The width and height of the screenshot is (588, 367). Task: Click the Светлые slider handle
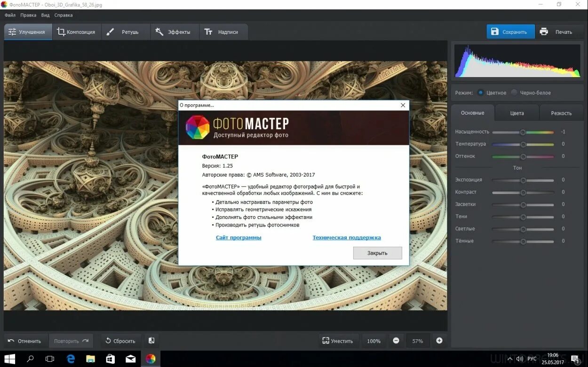point(523,229)
